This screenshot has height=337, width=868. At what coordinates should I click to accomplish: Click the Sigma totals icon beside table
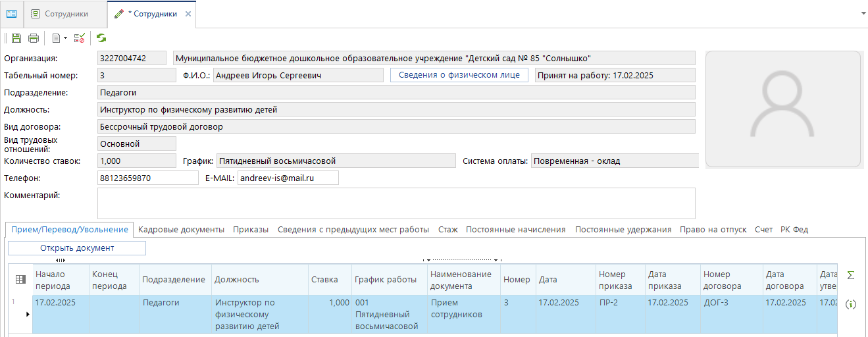[851, 275]
